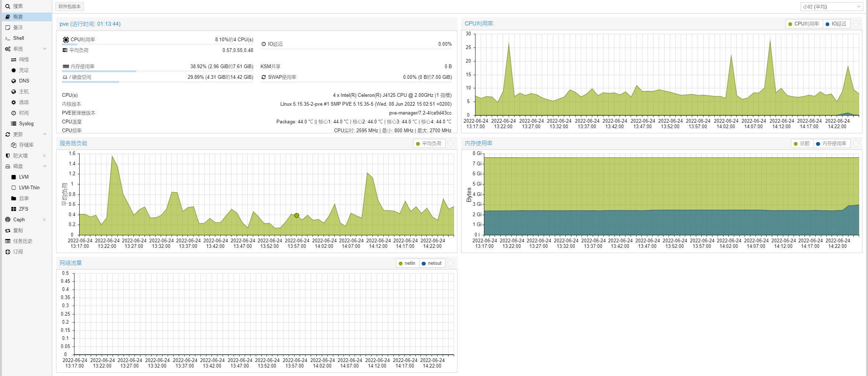Screen dimensions: 868x376
Task: Collapse the 磁盘 tree section arrow
Action: pyautogui.click(x=45, y=166)
